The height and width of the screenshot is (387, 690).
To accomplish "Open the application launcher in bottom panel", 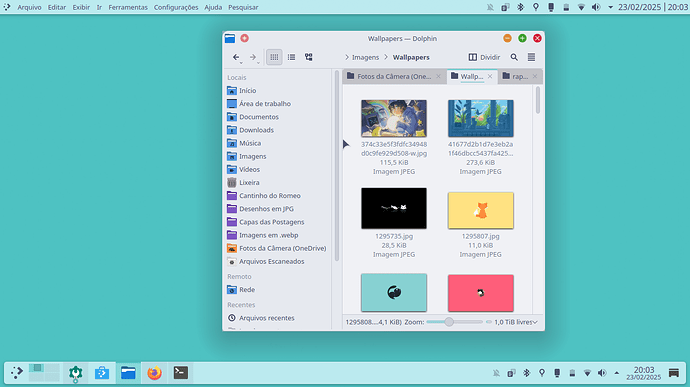I will (17, 373).
